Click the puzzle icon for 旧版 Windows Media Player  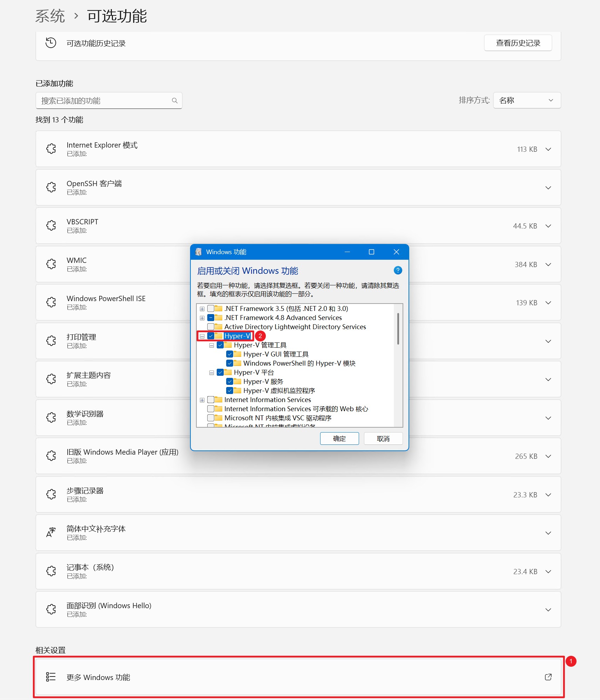pos(51,456)
